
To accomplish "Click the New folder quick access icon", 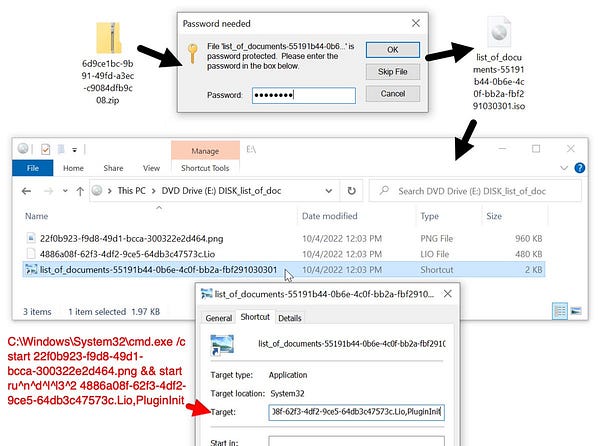I will 61,149.
